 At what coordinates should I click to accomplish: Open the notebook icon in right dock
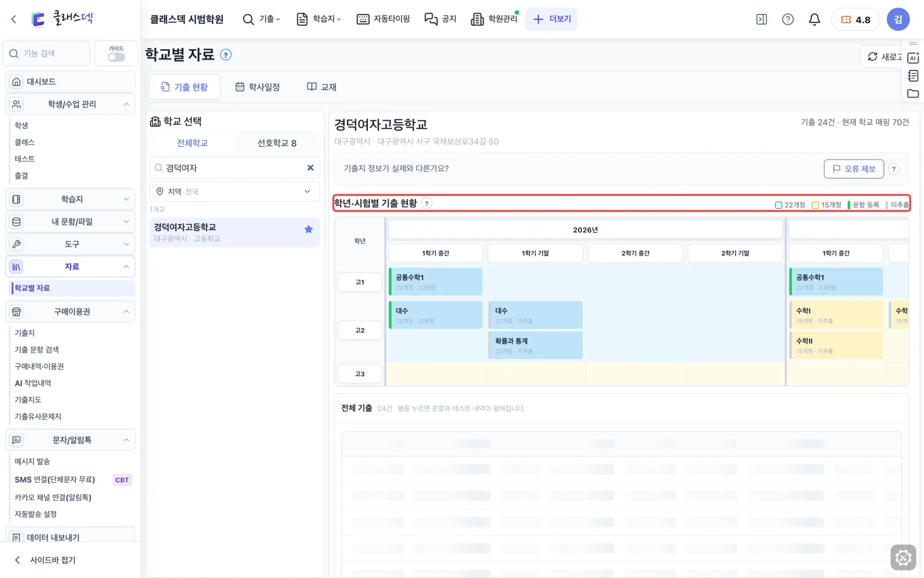tap(913, 76)
